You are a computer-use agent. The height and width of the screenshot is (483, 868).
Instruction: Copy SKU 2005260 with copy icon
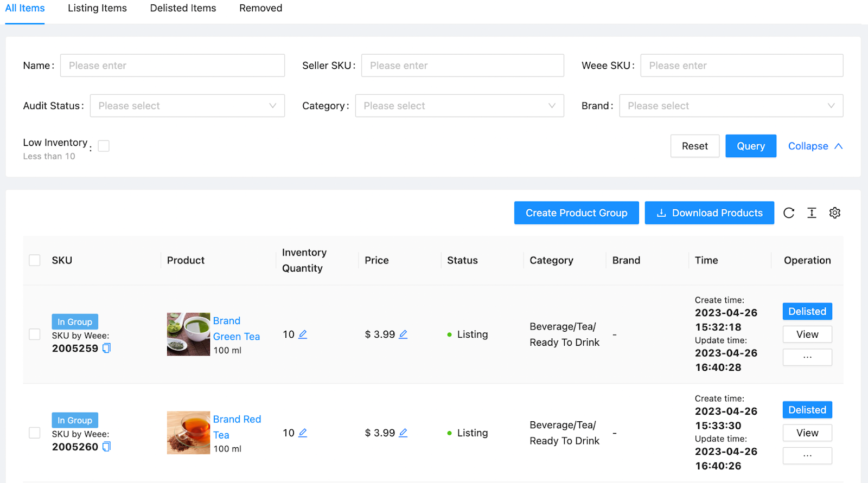click(x=106, y=447)
